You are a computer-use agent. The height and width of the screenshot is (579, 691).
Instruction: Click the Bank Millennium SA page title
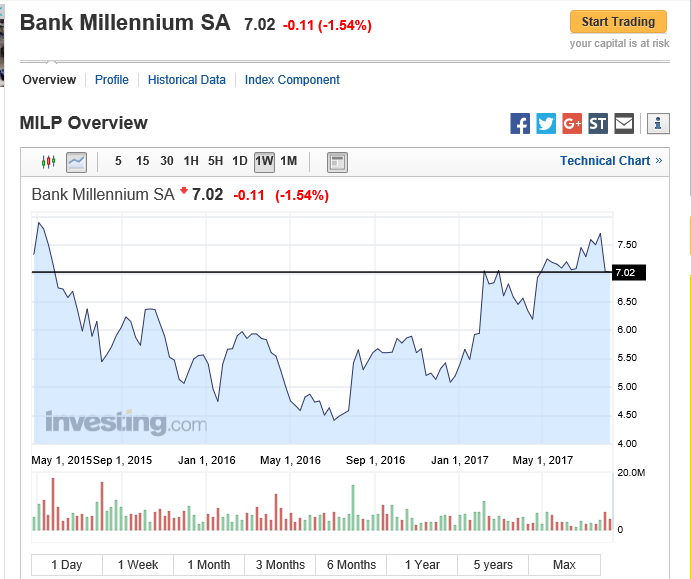[125, 22]
